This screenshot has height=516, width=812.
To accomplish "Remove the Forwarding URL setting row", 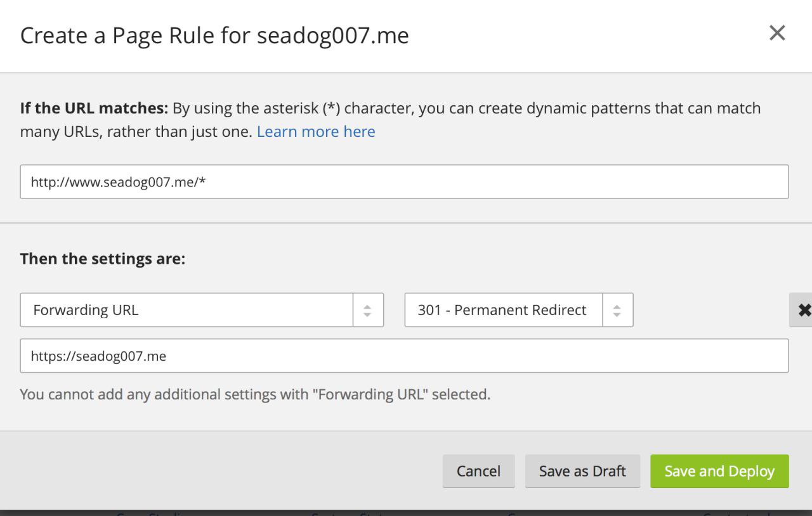I will tap(803, 310).
